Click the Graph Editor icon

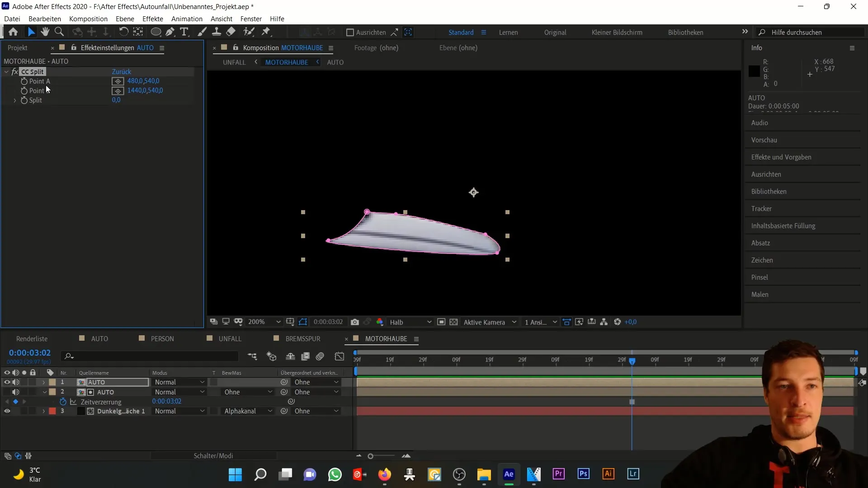339,357
